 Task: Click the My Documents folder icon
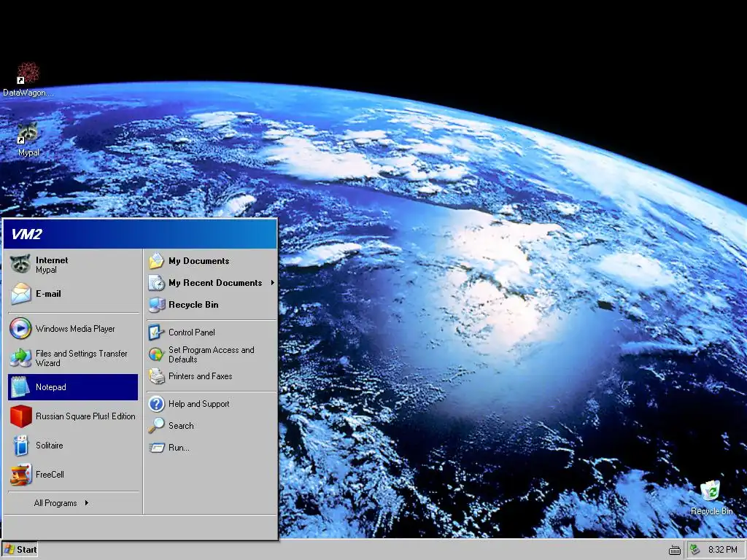[x=156, y=261]
